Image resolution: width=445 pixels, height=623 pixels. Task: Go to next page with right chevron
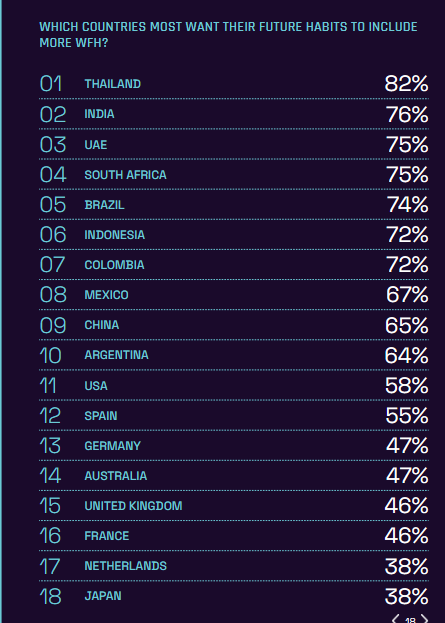pos(424,619)
